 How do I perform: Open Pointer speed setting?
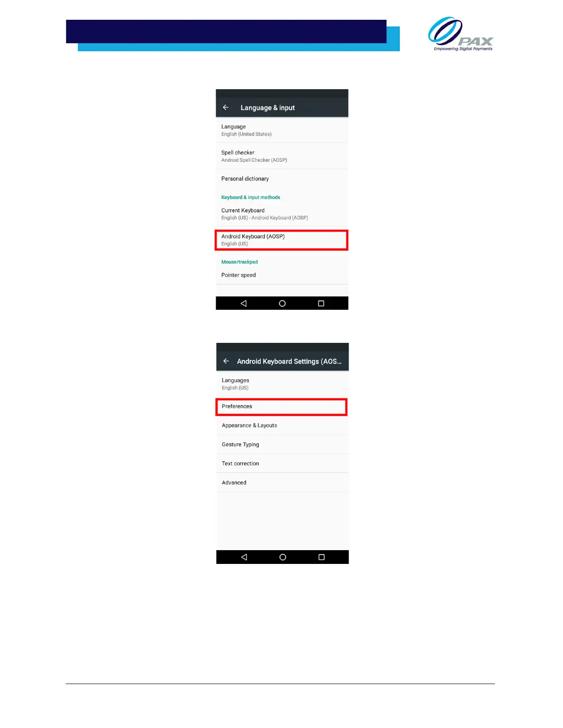(x=282, y=275)
